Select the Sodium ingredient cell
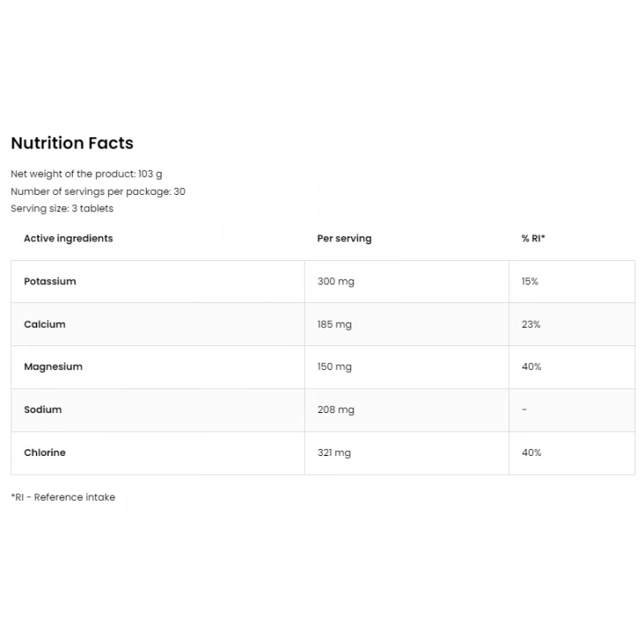This screenshot has width=644, height=644. click(x=158, y=410)
